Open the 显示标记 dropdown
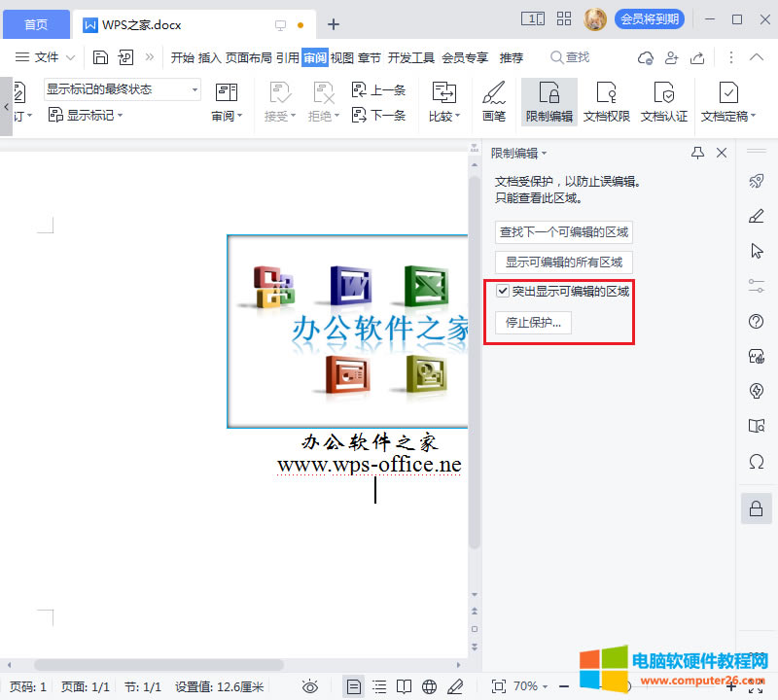This screenshot has height=700, width=778. tap(86, 116)
